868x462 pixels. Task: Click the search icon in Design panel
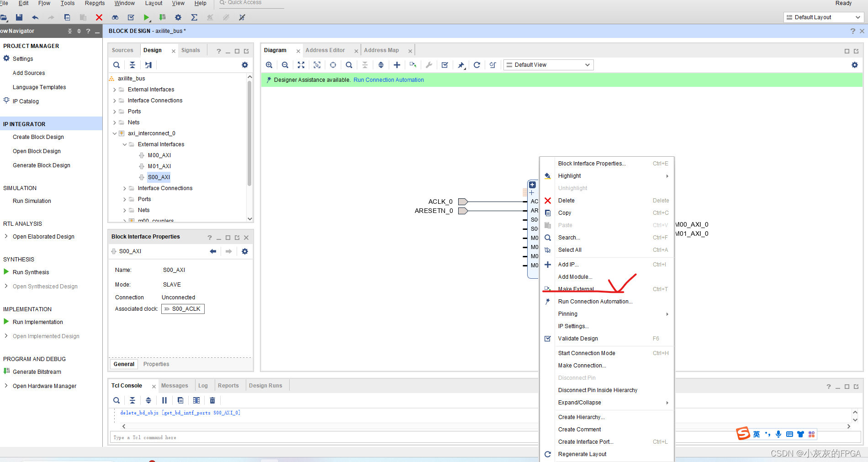pos(116,65)
